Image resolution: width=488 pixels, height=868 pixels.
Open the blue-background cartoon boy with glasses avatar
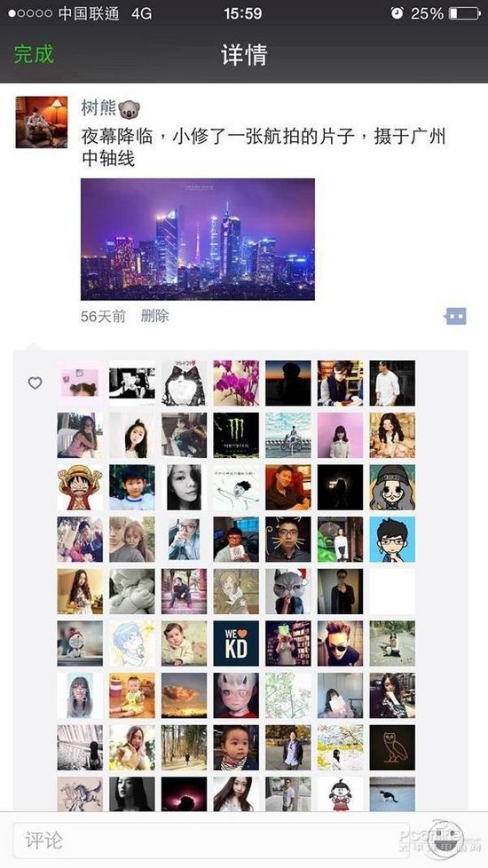click(x=392, y=540)
